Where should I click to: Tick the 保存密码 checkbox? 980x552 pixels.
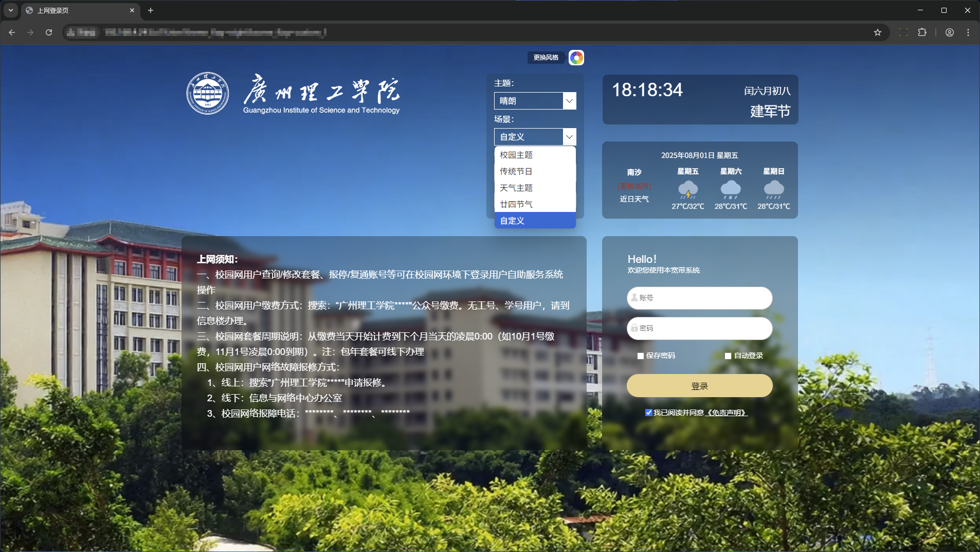click(x=641, y=356)
